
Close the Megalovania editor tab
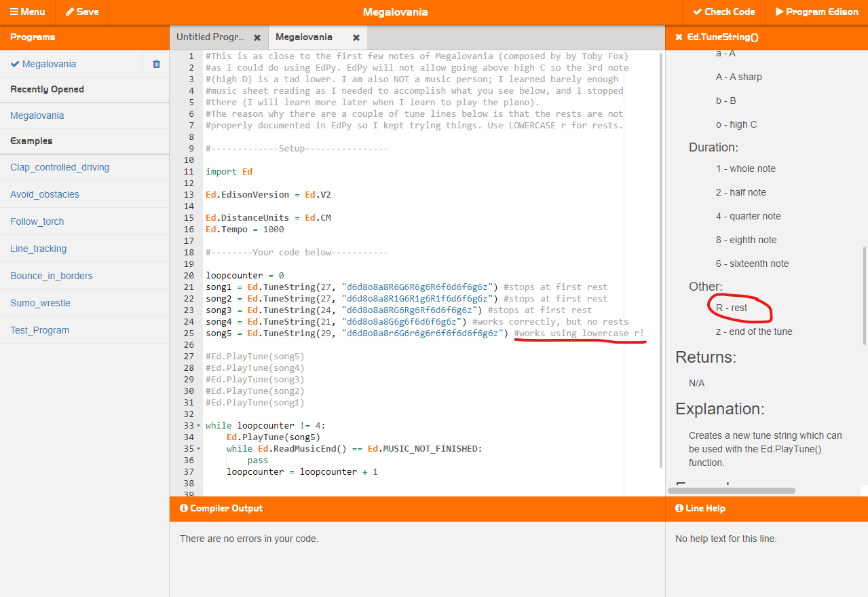coord(356,38)
